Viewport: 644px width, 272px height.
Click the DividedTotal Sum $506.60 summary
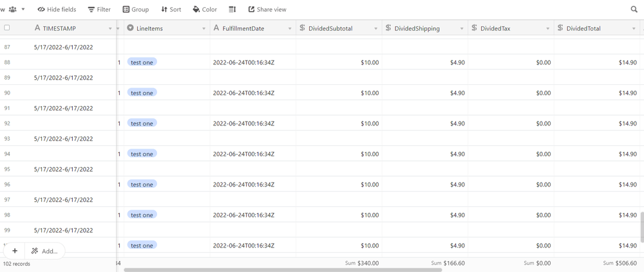tap(620, 263)
